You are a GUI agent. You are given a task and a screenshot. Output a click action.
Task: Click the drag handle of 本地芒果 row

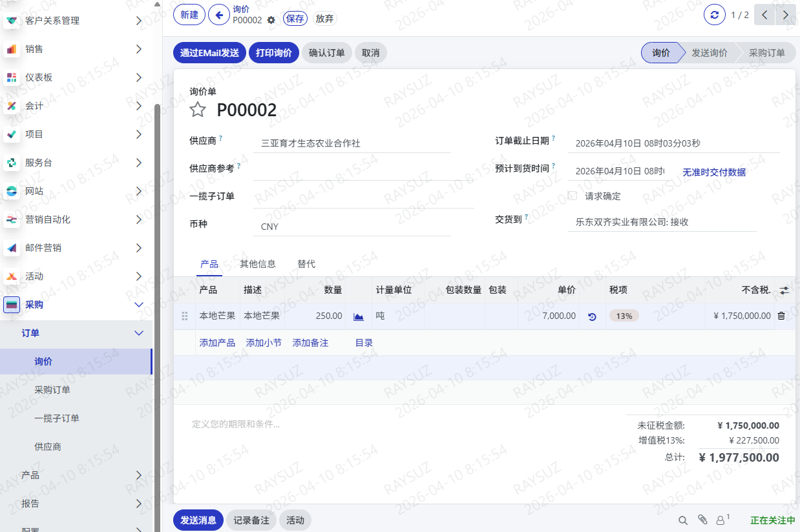pyautogui.click(x=185, y=316)
